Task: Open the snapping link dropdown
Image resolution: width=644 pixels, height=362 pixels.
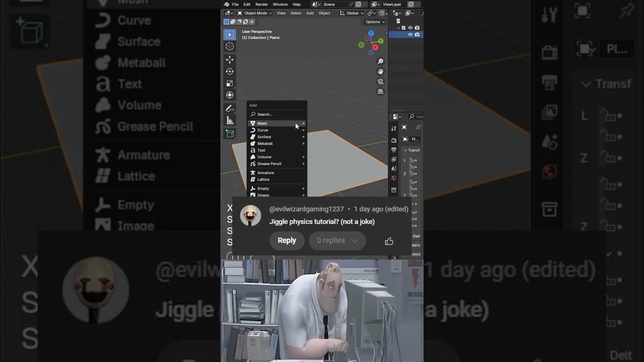Action: [371, 13]
